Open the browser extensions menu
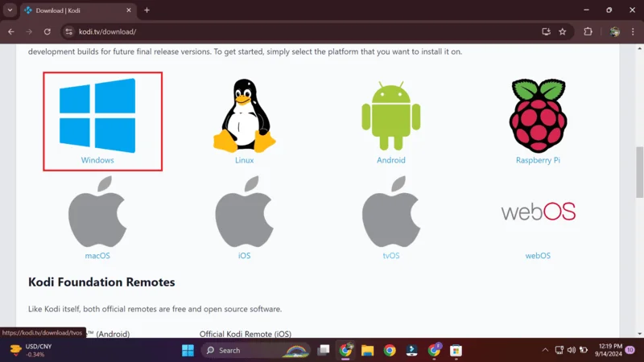This screenshot has height=362, width=644. click(x=588, y=31)
